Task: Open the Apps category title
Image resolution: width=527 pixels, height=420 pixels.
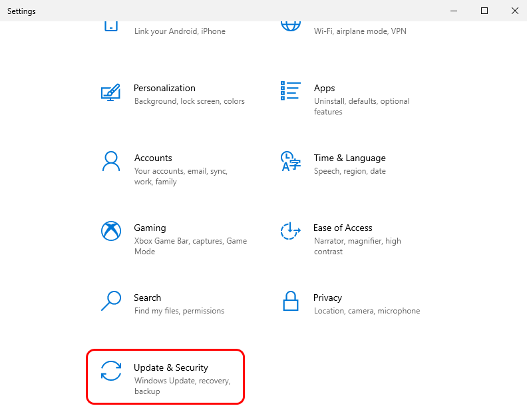Action: coord(324,88)
